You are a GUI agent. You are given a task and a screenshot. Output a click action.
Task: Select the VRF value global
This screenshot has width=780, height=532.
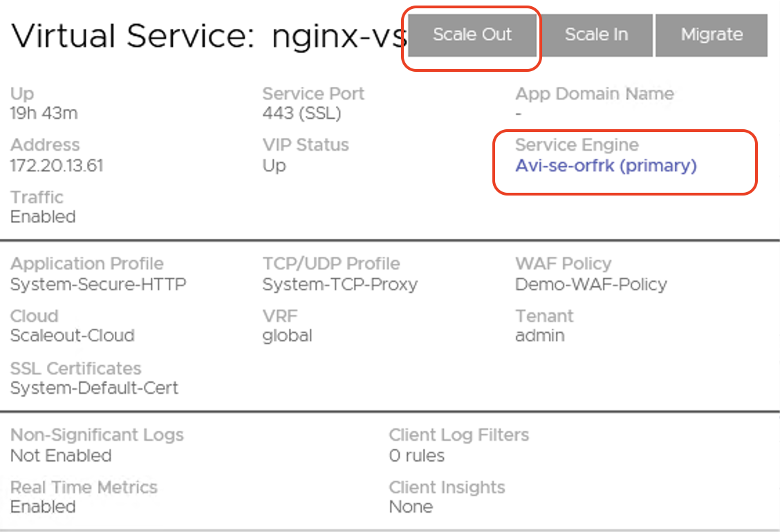point(287,336)
